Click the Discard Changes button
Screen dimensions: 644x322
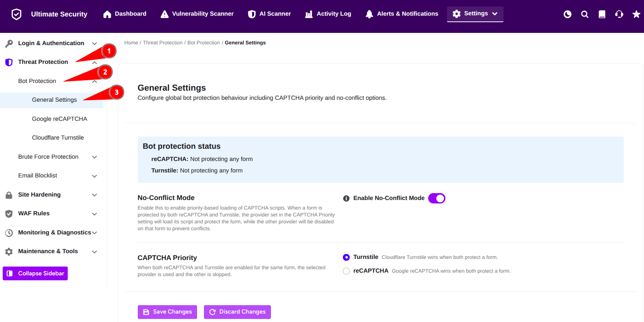[237, 312]
